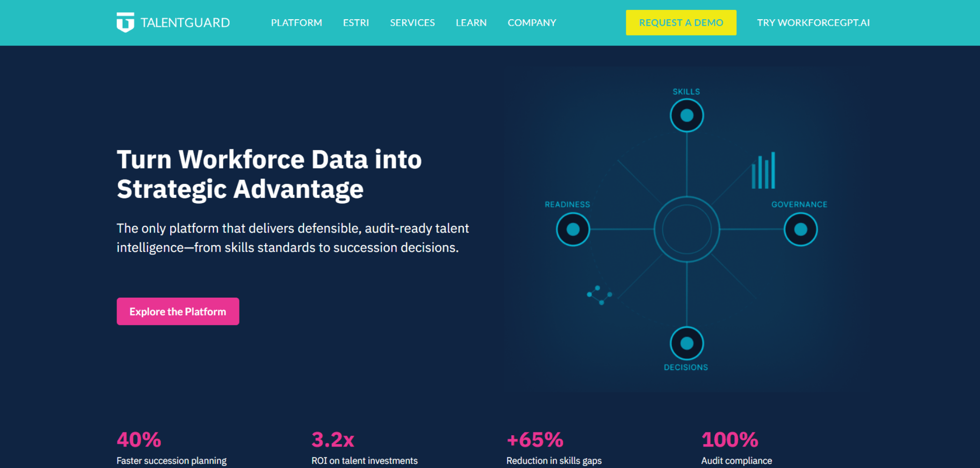Click the bar chart icon in diagram

point(763,170)
